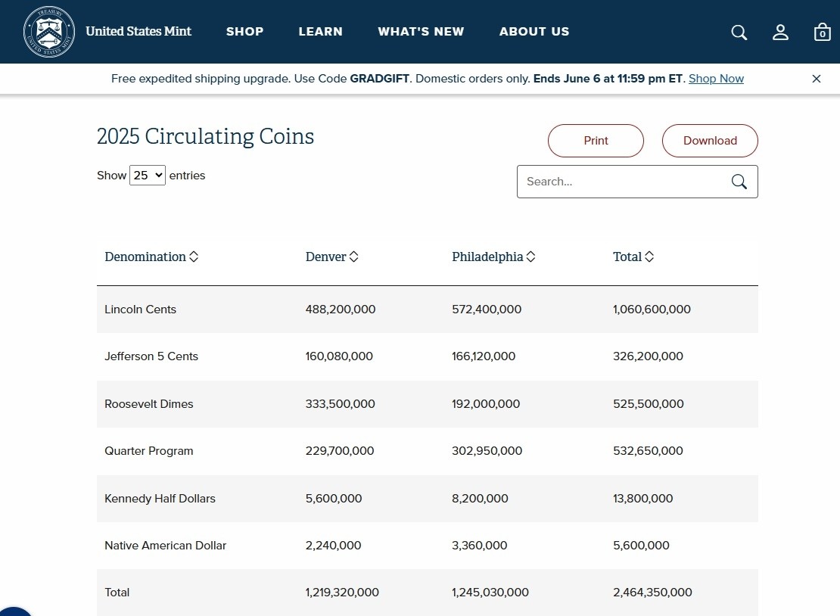Open the Show entries count dropdown

[148, 176]
